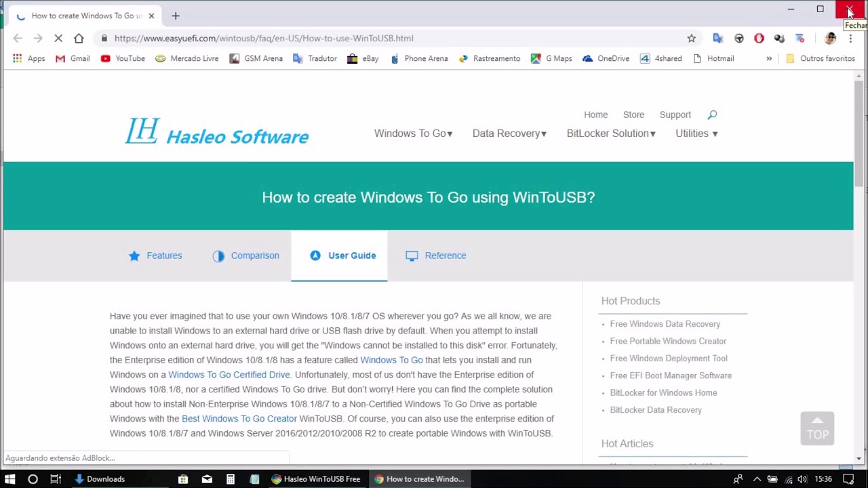Screen dimensions: 868x488
Task: Open the 4shared bookmark
Action: click(660, 59)
